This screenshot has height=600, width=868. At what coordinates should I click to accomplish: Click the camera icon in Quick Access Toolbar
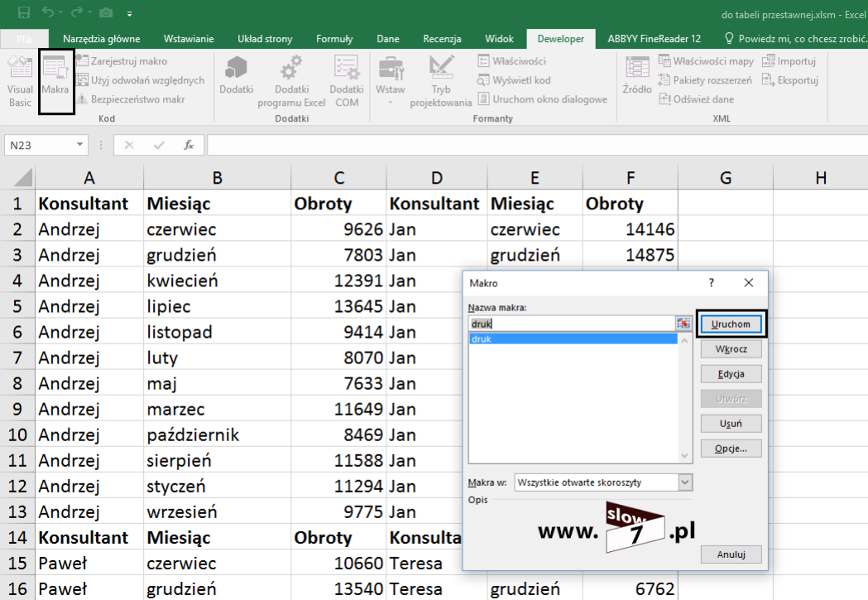tap(106, 12)
